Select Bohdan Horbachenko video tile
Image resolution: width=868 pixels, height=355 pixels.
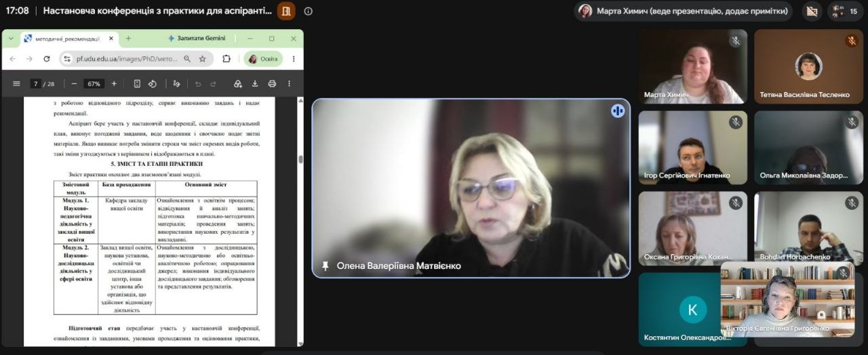click(808, 228)
